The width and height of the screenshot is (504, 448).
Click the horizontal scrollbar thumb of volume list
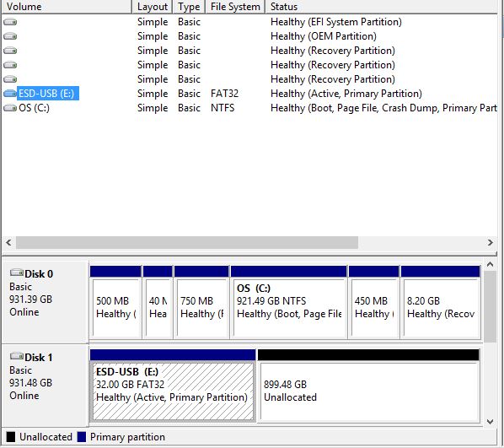[187, 242]
